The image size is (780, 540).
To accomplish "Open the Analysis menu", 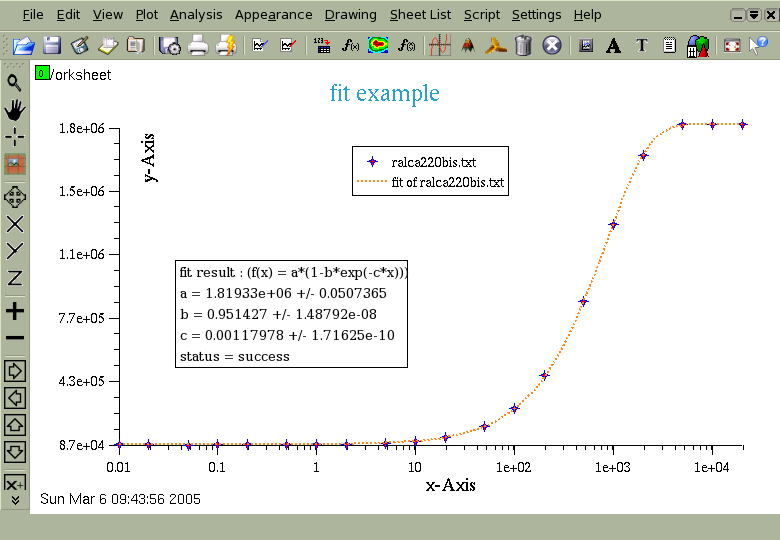I will (196, 15).
